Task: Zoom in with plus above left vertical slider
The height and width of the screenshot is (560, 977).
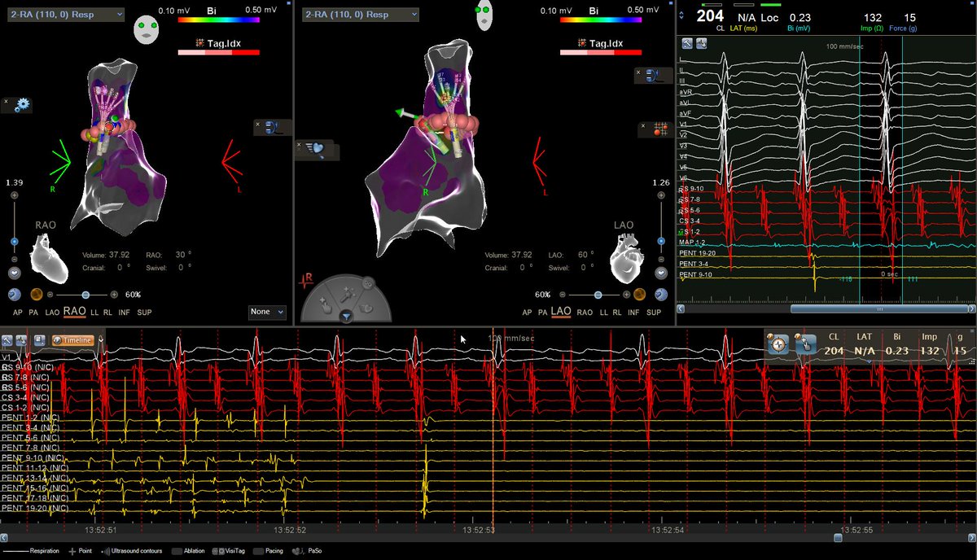Action: 14,196
